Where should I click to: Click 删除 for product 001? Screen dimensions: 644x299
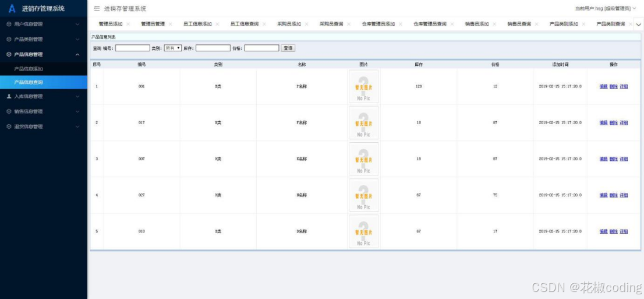[614, 87]
